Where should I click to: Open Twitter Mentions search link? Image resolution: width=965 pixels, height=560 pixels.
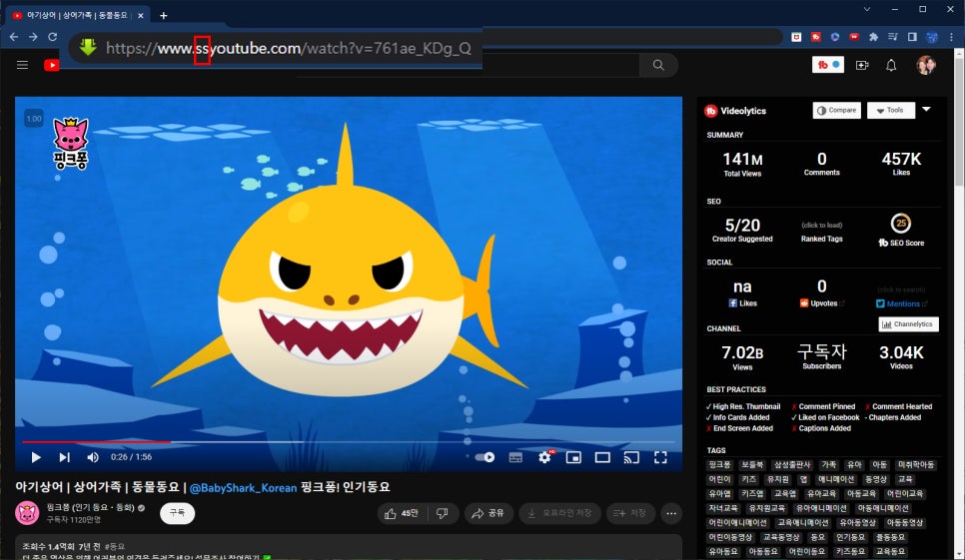coord(902,303)
